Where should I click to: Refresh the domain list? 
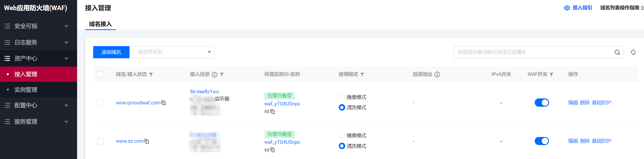coord(633,52)
